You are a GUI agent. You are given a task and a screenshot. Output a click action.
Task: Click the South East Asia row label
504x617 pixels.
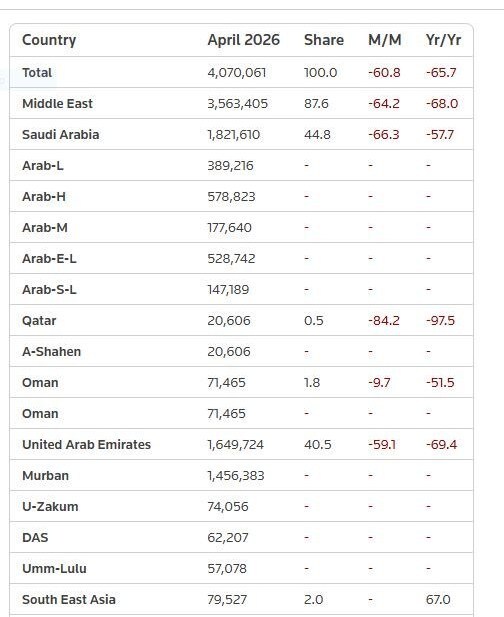click(69, 600)
